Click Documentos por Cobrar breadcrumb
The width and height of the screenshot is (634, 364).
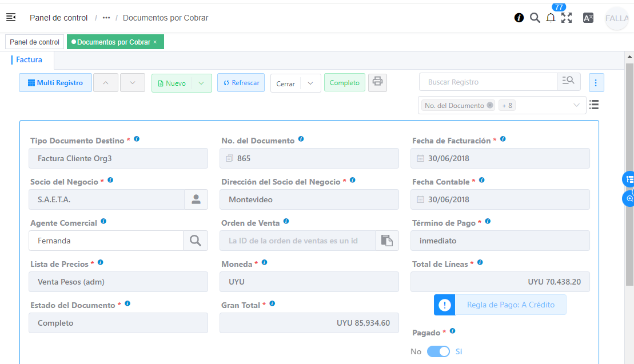pos(165,18)
